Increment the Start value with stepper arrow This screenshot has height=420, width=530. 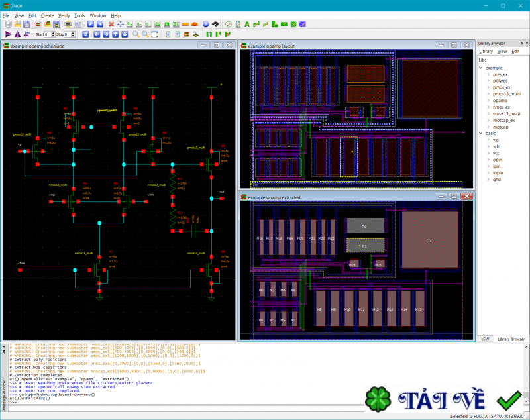click(53, 33)
